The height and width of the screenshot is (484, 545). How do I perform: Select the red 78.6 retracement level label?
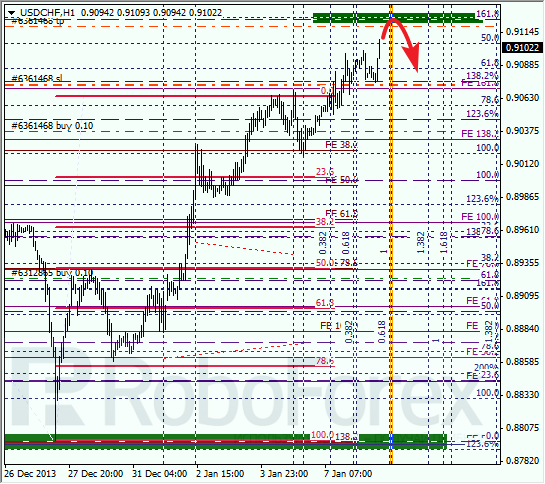tap(325, 361)
